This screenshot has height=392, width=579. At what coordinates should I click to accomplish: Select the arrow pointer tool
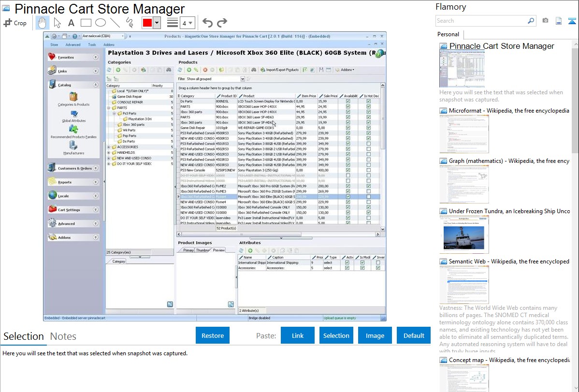point(57,23)
